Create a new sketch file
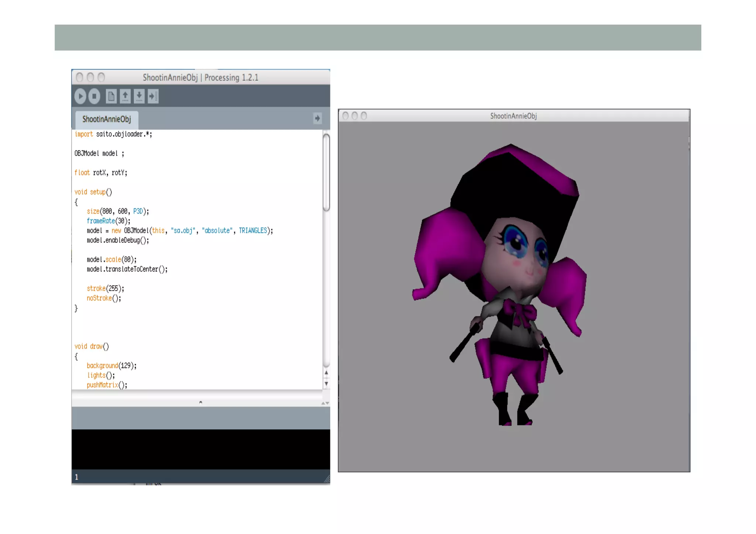 pyautogui.click(x=111, y=96)
